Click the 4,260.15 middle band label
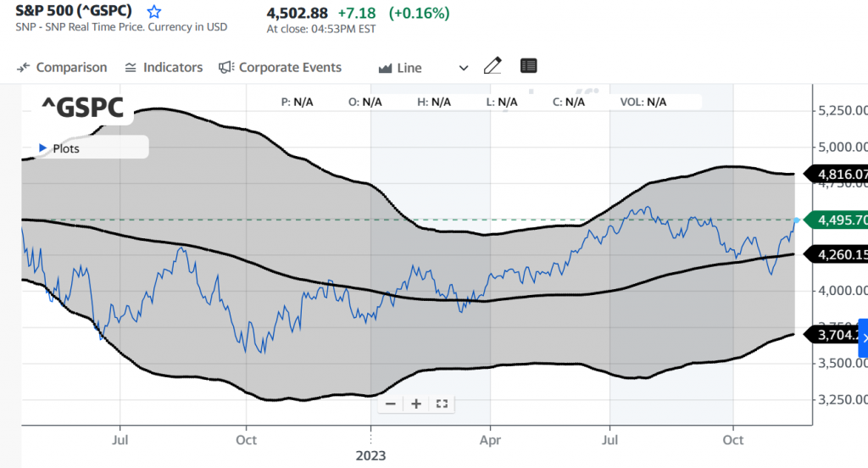 [837, 254]
